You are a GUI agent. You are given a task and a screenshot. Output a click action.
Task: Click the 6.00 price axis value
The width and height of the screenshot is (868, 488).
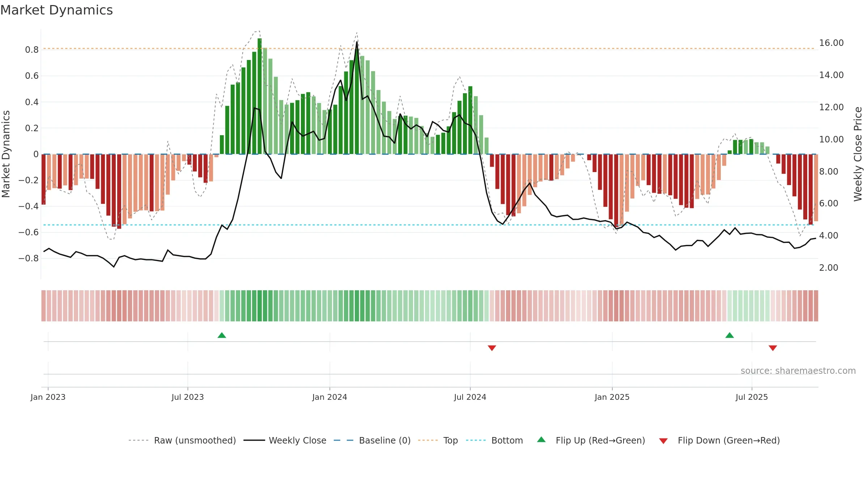click(x=829, y=203)
